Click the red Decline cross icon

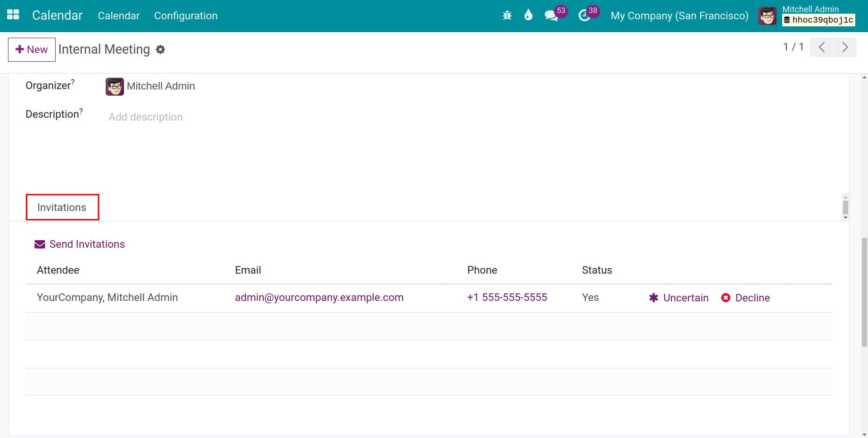click(x=726, y=298)
